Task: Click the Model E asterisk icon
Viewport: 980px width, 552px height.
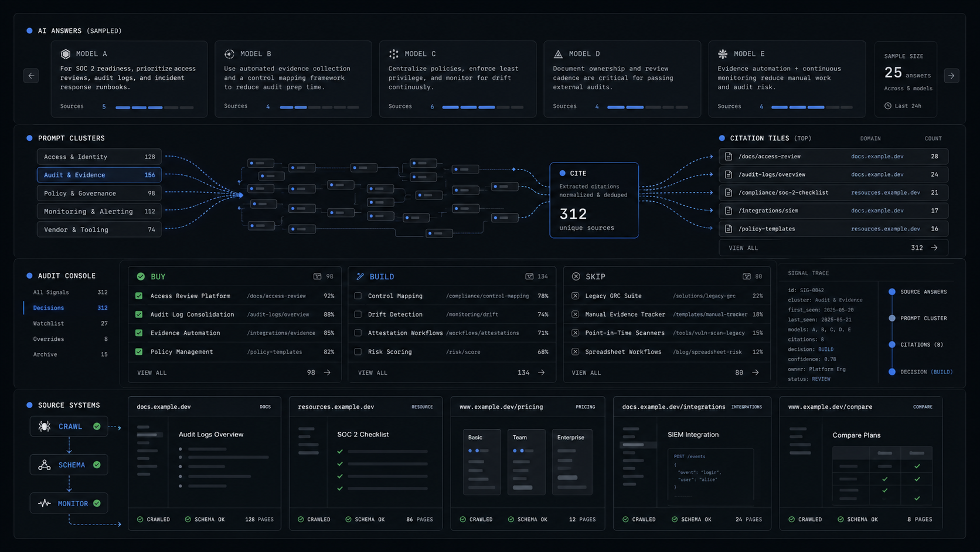Action: click(x=723, y=54)
